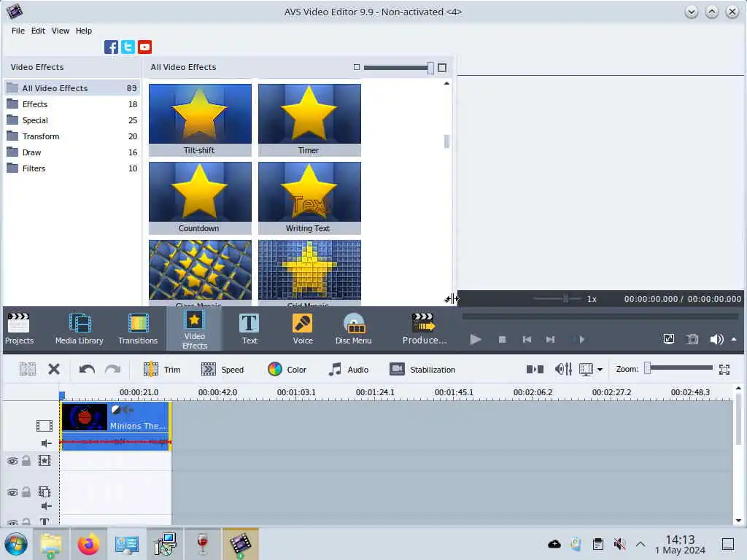Play the preview video
This screenshot has height=560, width=747.
(x=476, y=340)
